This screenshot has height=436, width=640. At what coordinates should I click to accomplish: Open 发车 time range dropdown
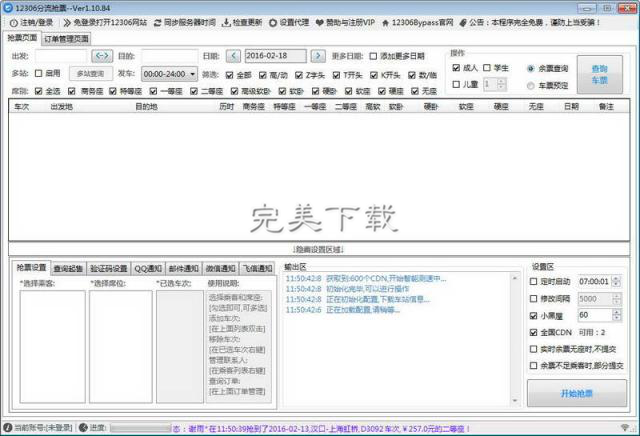click(170, 74)
